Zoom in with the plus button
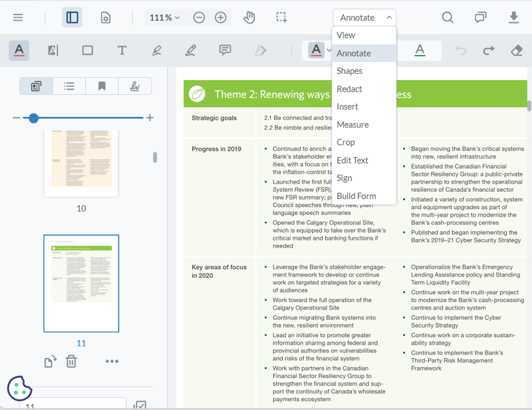The height and width of the screenshot is (410, 532). (221, 17)
